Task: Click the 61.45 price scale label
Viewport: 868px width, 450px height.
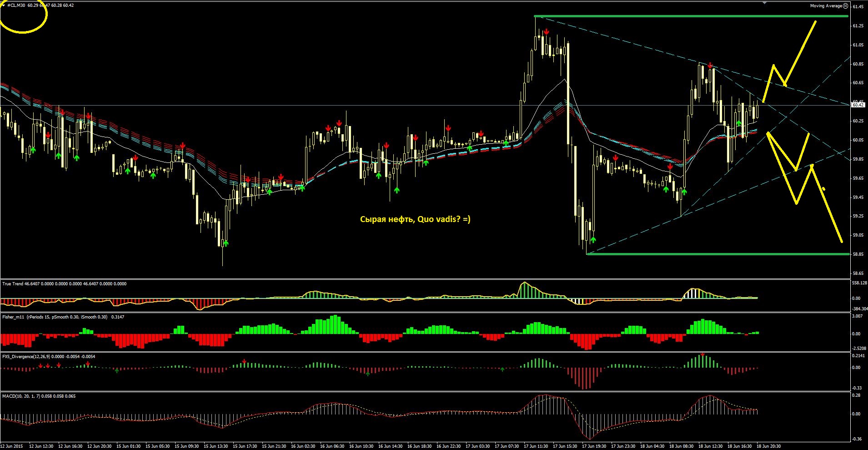Action: pyautogui.click(x=858, y=7)
